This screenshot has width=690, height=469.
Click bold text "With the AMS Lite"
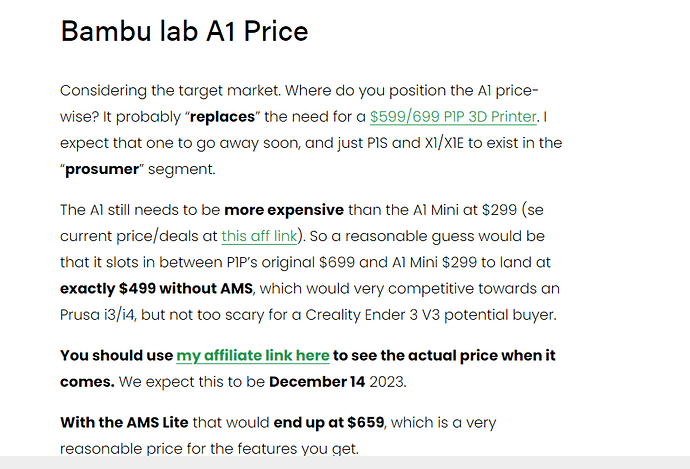click(124, 422)
